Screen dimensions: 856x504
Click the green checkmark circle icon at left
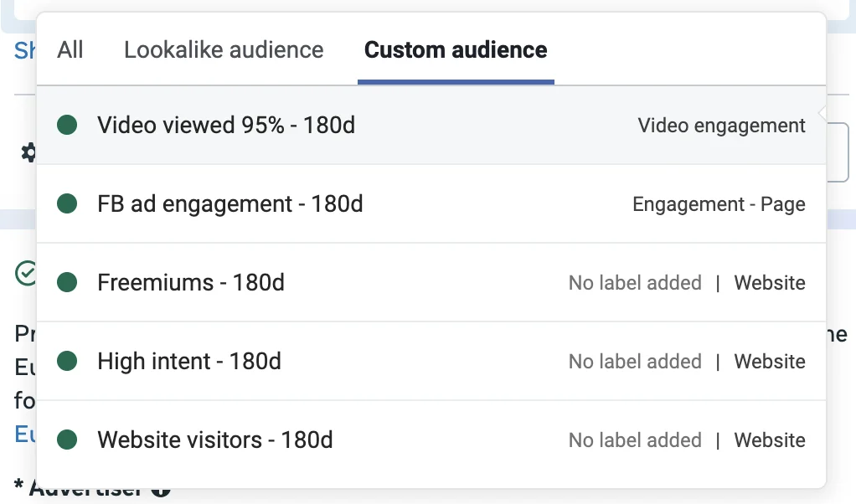click(26, 273)
